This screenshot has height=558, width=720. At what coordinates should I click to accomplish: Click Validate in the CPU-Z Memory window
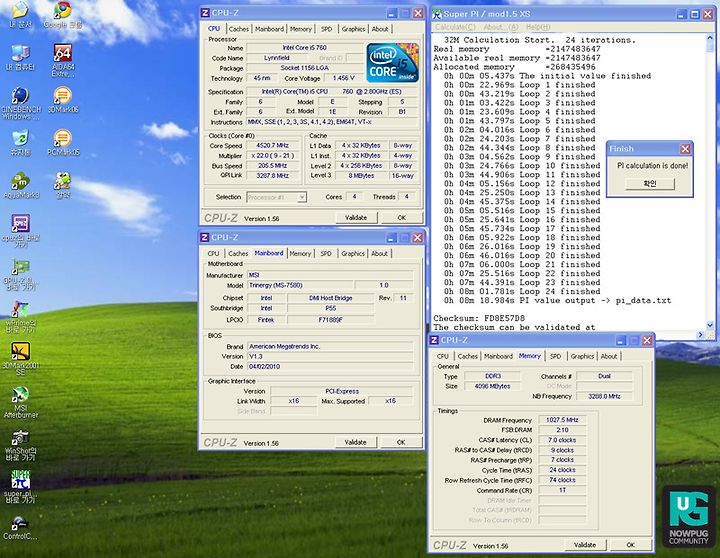[x=585, y=545]
